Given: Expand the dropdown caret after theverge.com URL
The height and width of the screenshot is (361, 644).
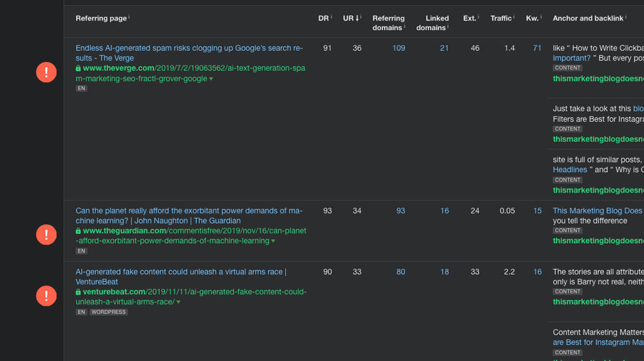Looking at the screenshot, I should 211,79.
